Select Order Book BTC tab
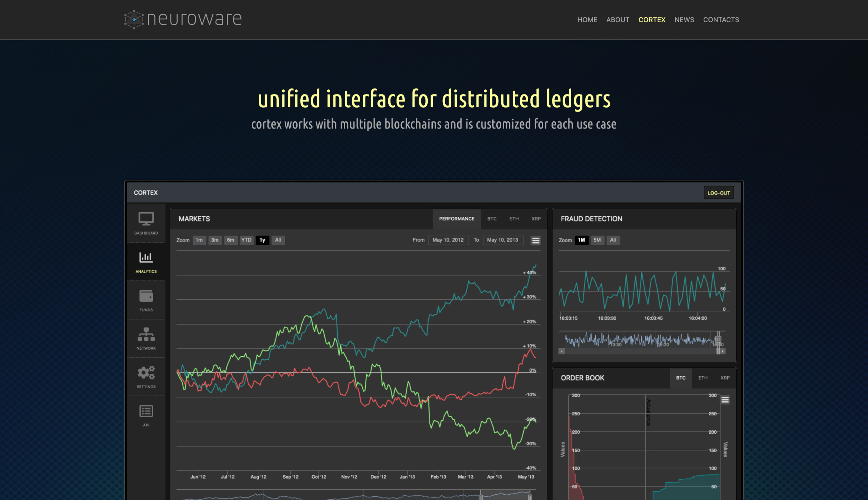The width and height of the screenshot is (868, 500). [x=681, y=378]
